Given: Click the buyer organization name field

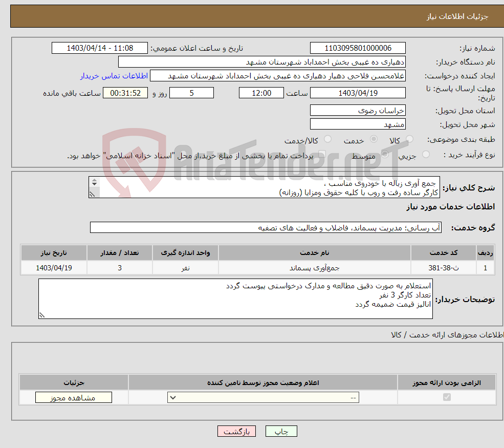Looking at the screenshot, I should point(262,62).
